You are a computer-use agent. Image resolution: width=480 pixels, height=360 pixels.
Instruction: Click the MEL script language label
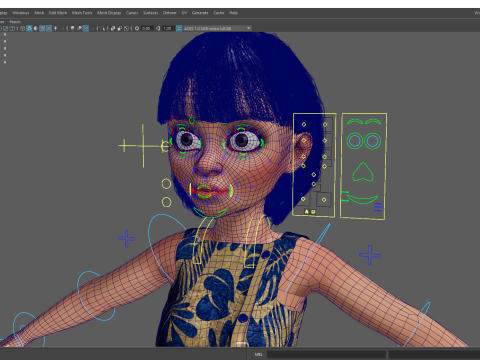(258, 354)
